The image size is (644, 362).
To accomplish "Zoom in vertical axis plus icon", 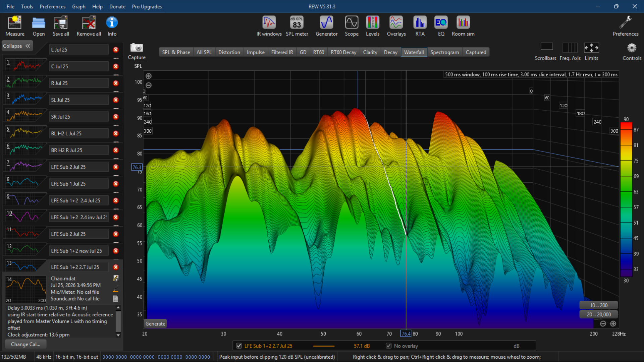I will coord(149,76).
